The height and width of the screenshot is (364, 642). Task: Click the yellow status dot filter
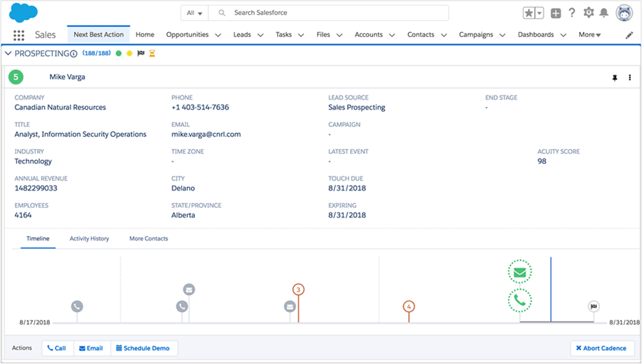coord(129,53)
